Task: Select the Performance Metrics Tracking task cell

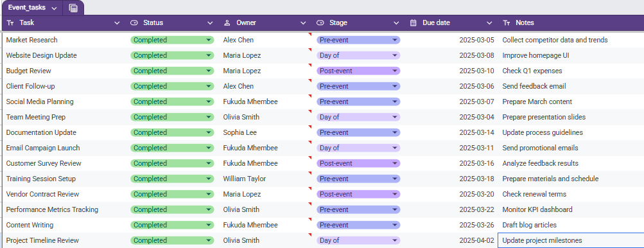Action: pos(65,209)
